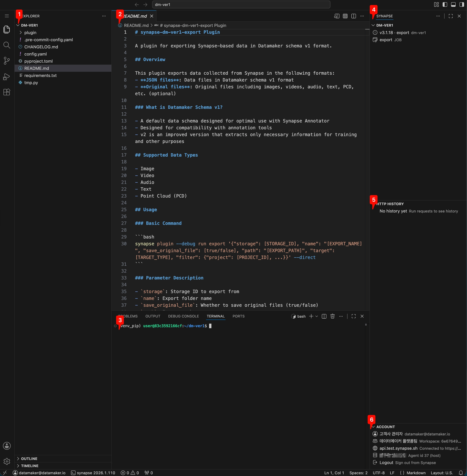467x476 pixels.
Task: Open the Customize Layout control
Action: click(436, 4)
